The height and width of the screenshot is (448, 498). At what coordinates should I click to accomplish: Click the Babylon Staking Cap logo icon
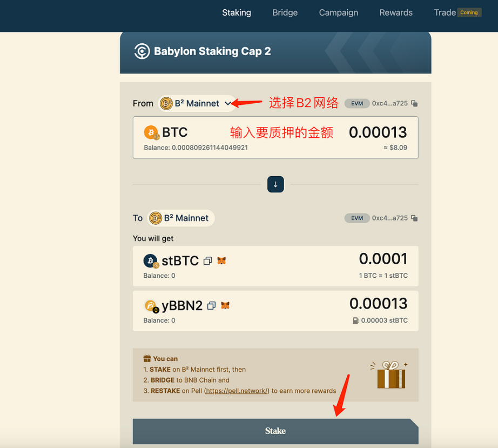point(142,51)
